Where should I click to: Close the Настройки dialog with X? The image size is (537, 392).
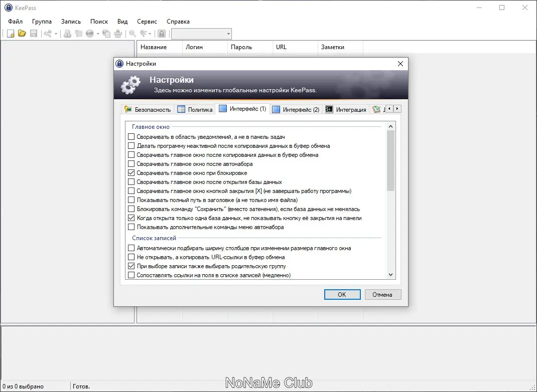400,64
